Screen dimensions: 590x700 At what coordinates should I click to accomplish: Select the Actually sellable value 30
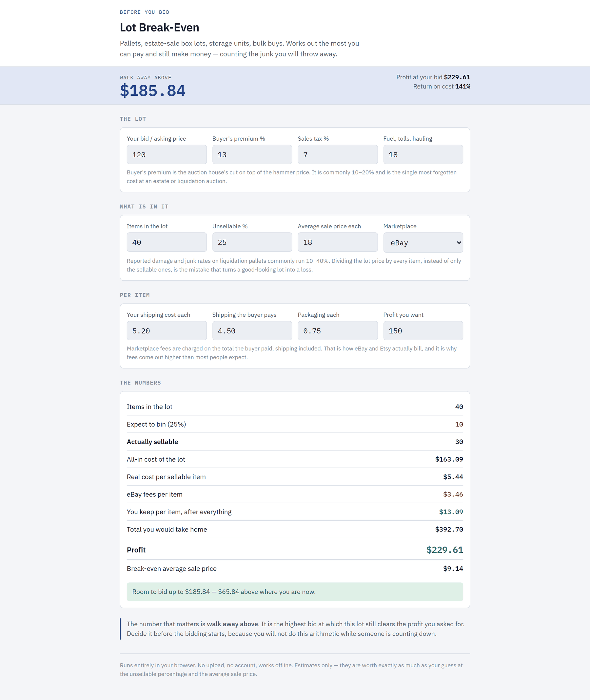(x=459, y=442)
